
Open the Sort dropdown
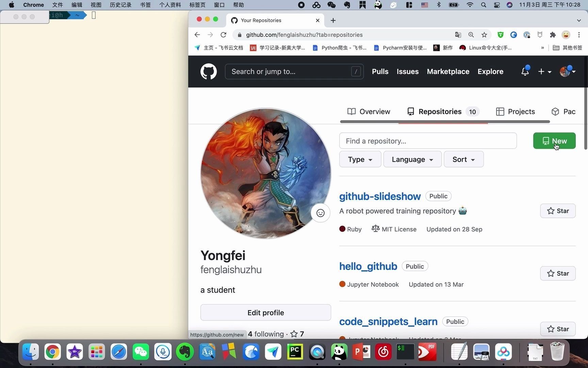463,159
